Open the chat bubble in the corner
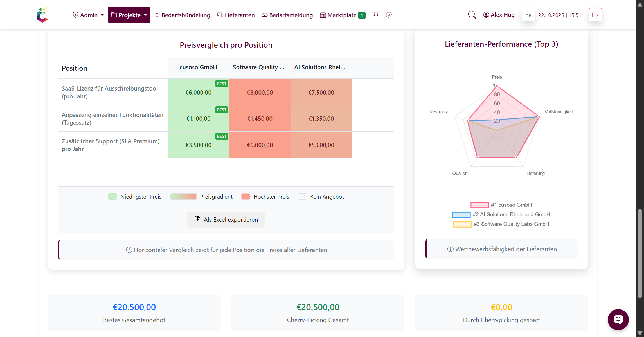 tap(618, 320)
